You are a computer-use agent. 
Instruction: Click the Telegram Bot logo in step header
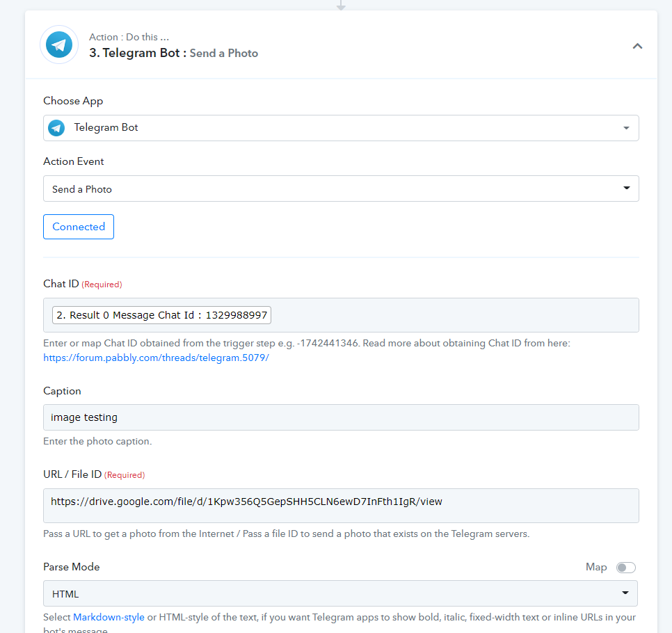[59, 45]
